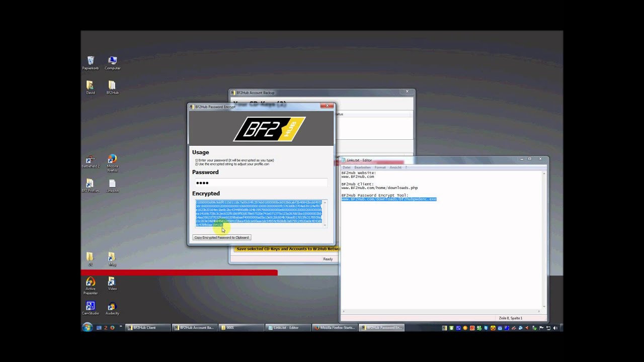Click the Password input field

(261, 183)
